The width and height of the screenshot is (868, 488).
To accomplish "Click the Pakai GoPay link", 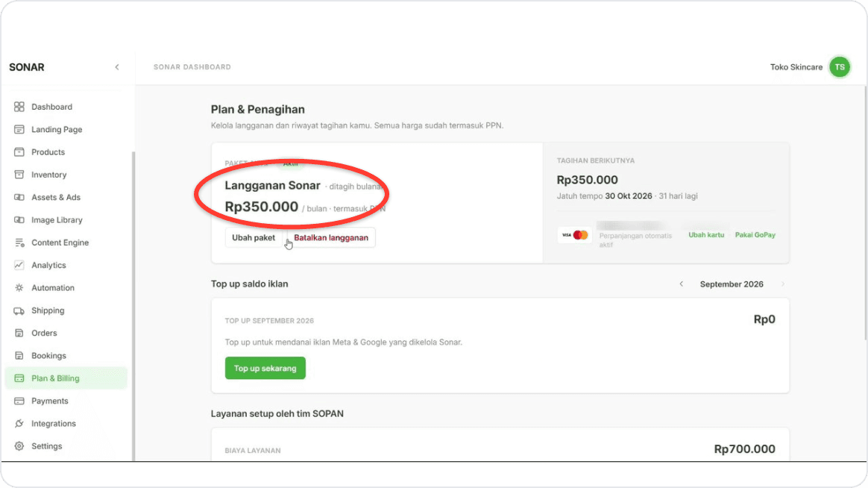I will (x=755, y=235).
